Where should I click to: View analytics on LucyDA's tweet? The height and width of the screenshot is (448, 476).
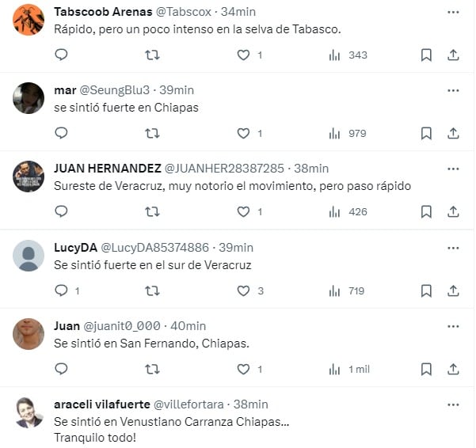click(x=346, y=290)
